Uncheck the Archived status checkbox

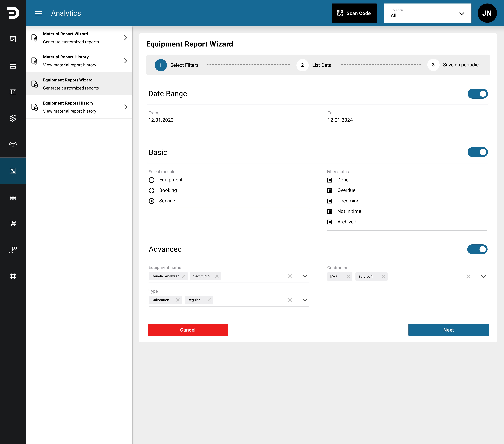[330, 222]
